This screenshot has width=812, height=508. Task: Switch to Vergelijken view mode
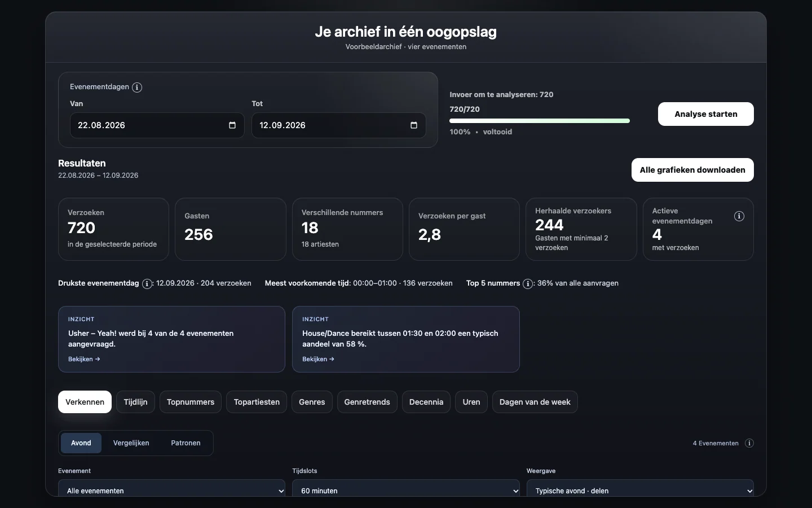coord(131,443)
